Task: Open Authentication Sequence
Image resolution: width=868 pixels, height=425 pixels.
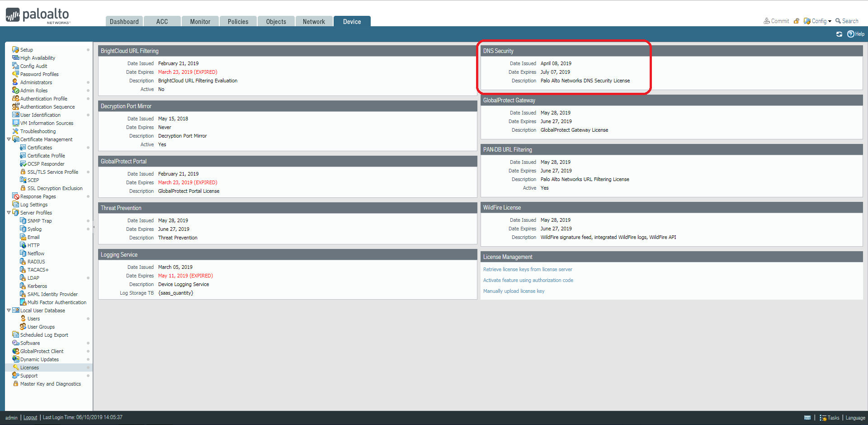Action: [x=47, y=107]
